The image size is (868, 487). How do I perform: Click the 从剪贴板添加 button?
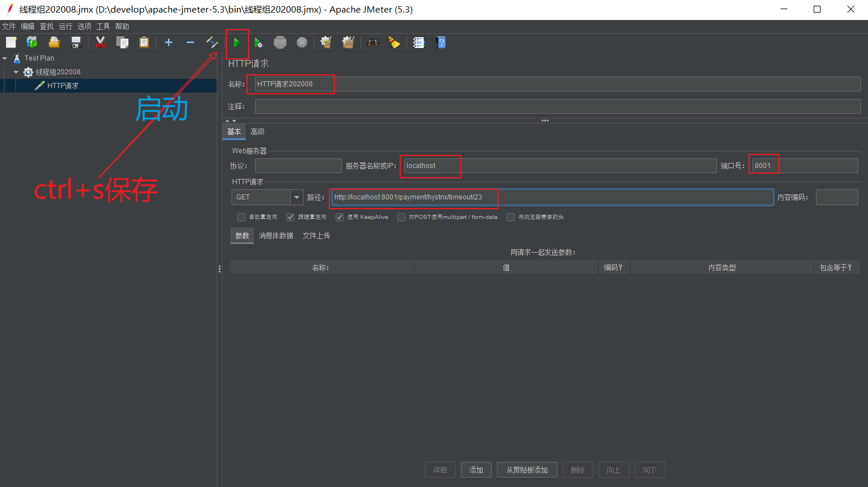click(527, 470)
